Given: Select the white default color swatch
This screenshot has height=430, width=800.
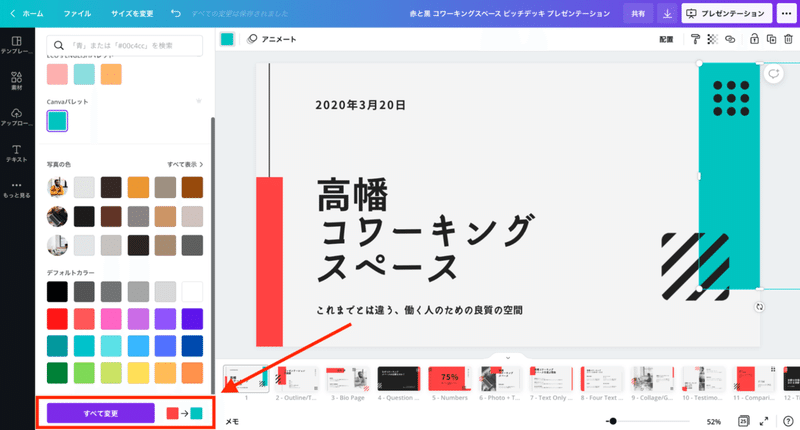Looking at the screenshot, I should point(192,292).
